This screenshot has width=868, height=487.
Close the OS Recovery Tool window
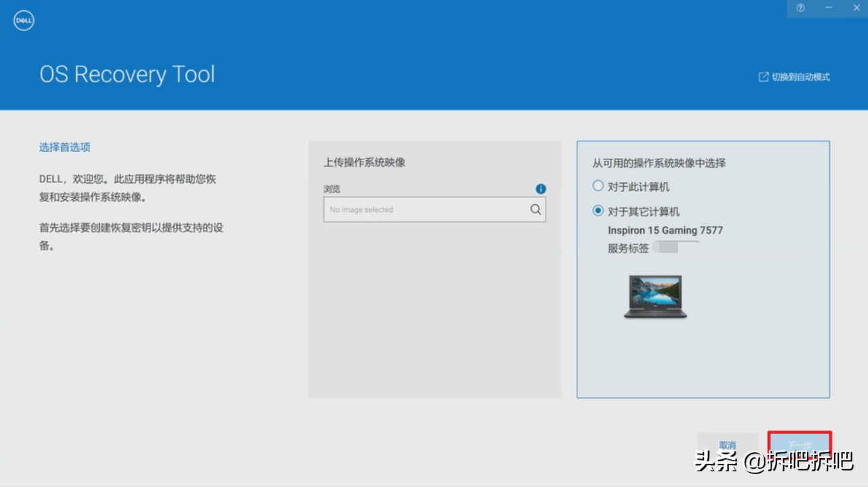click(x=856, y=8)
